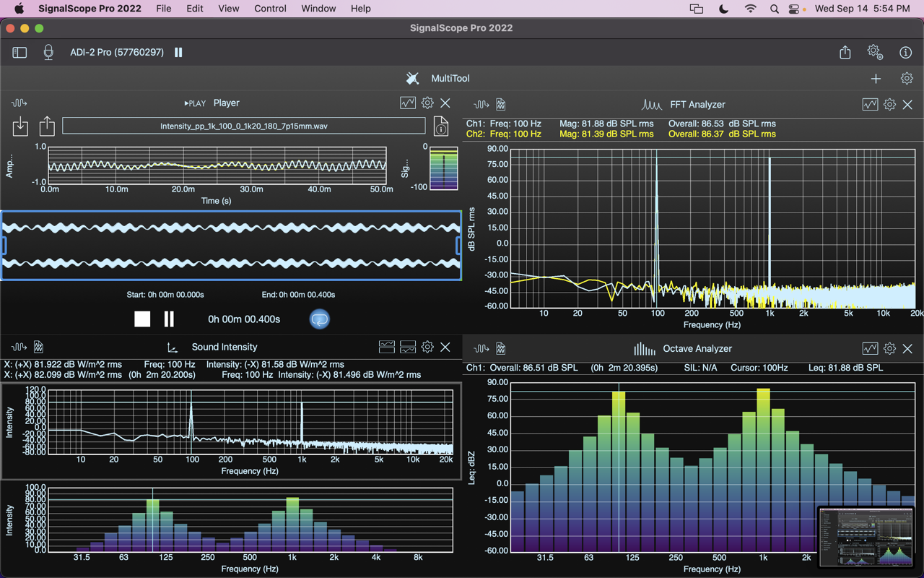The height and width of the screenshot is (578, 924).
Task: Close the FFT Analyzer panel
Action: pyautogui.click(x=907, y=105)
